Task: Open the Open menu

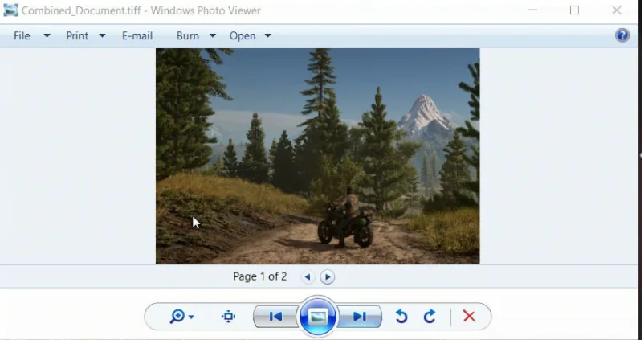Action: (243, 35)
